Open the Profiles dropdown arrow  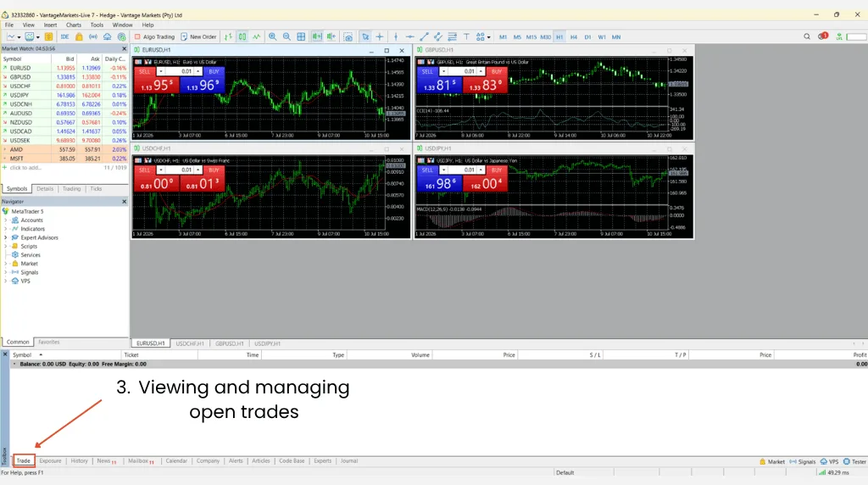point(37,37)
